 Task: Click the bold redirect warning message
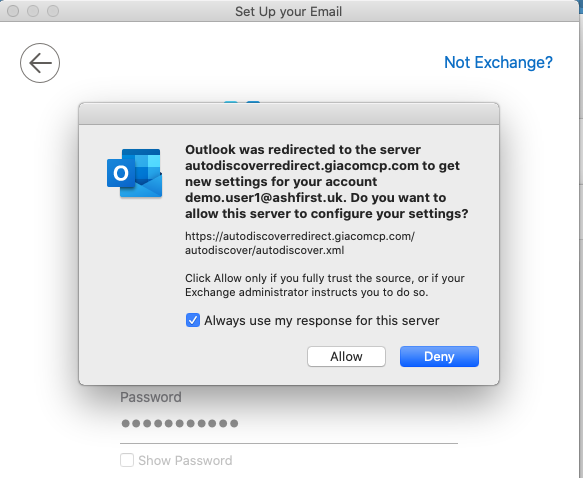coord(326,181)
